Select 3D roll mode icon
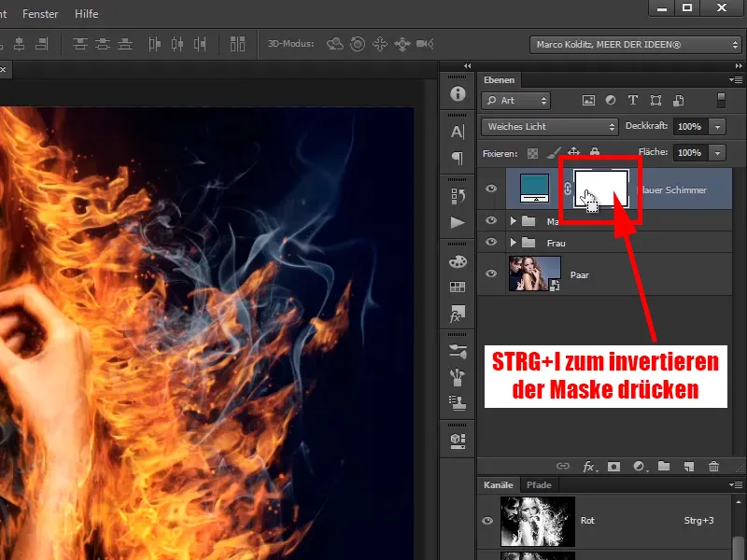The width and height of the screenshot is (747, 560). 358,44
